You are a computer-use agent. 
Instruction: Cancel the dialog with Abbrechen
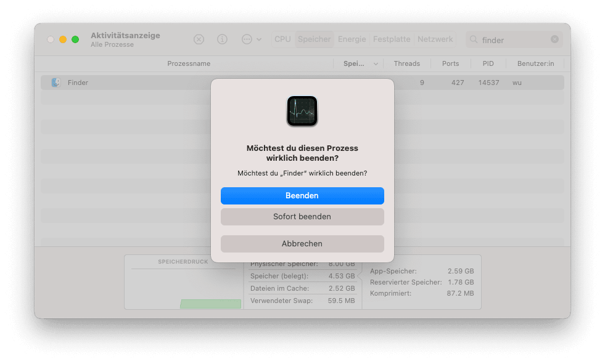[302, 244]
